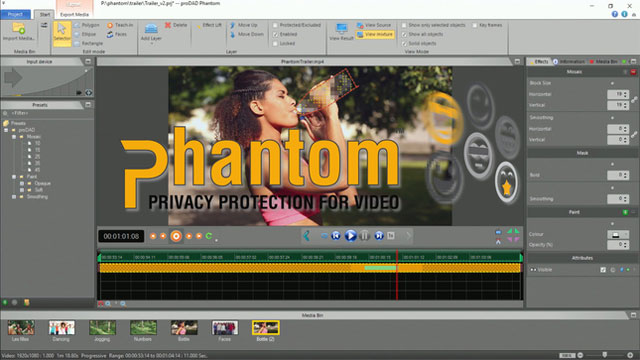Screen dimensions: 640x360
Task: Select the mosaic preset 45
Action: (x=37, y=170)
